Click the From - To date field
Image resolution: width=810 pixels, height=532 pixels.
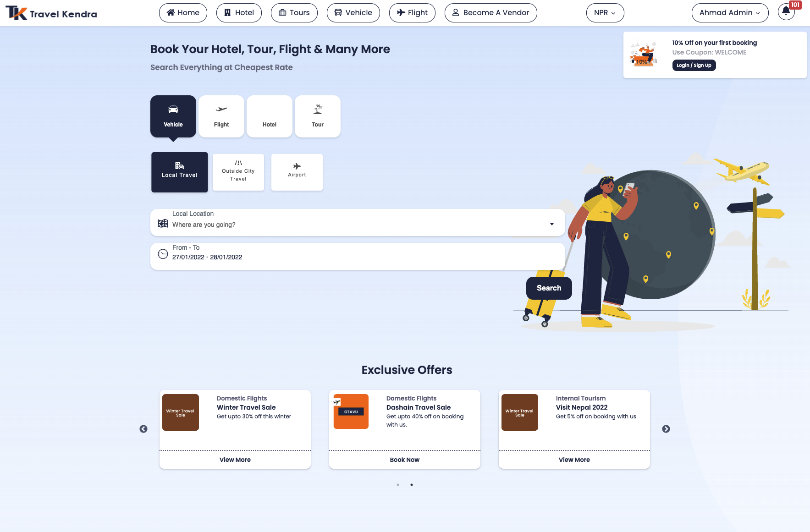point(358,257)
